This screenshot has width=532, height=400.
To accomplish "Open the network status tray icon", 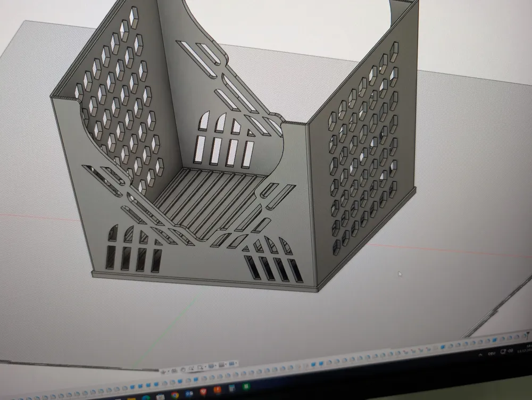I will coord(503,352).
